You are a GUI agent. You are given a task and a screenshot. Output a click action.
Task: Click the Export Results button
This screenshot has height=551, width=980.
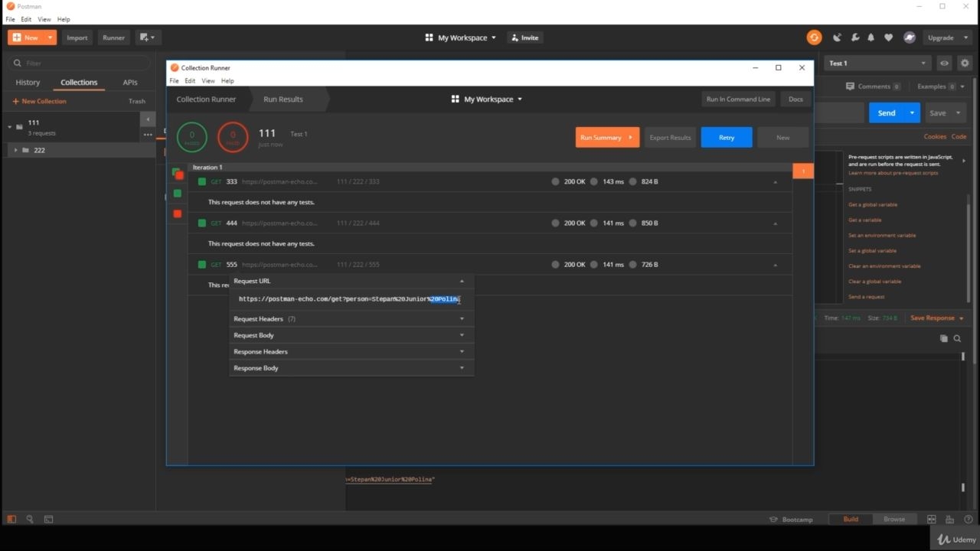point(670,138)
